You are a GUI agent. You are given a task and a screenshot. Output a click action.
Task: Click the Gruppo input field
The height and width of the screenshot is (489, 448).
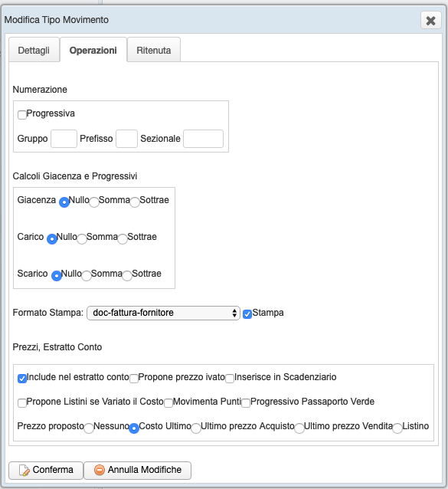pyautogui.click(x=64, y=139)
